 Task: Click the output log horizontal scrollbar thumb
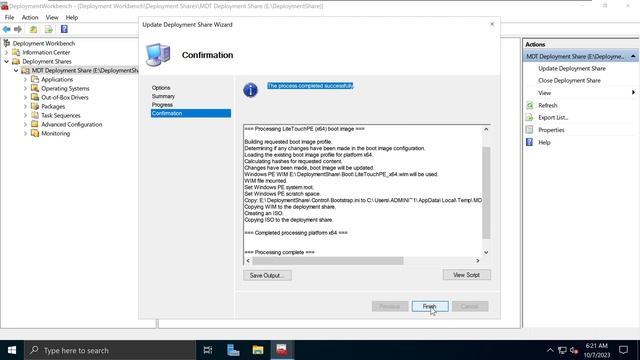click(328, 260)
